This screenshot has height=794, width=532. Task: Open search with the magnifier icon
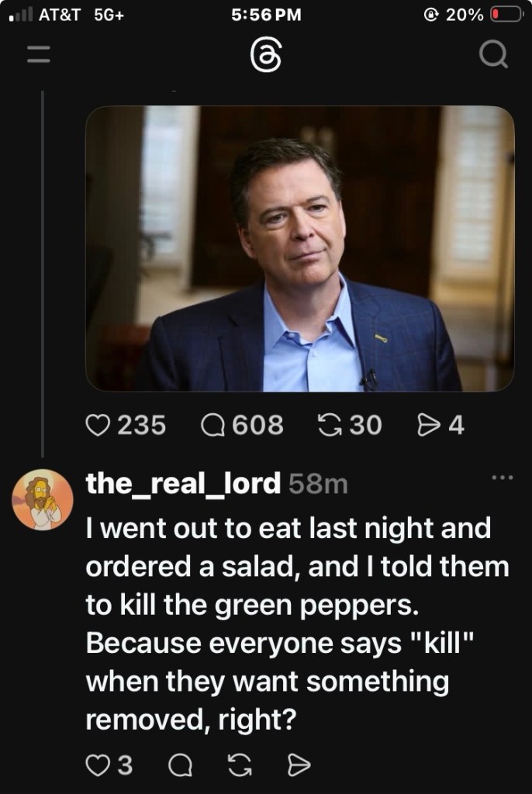[492, 55]
